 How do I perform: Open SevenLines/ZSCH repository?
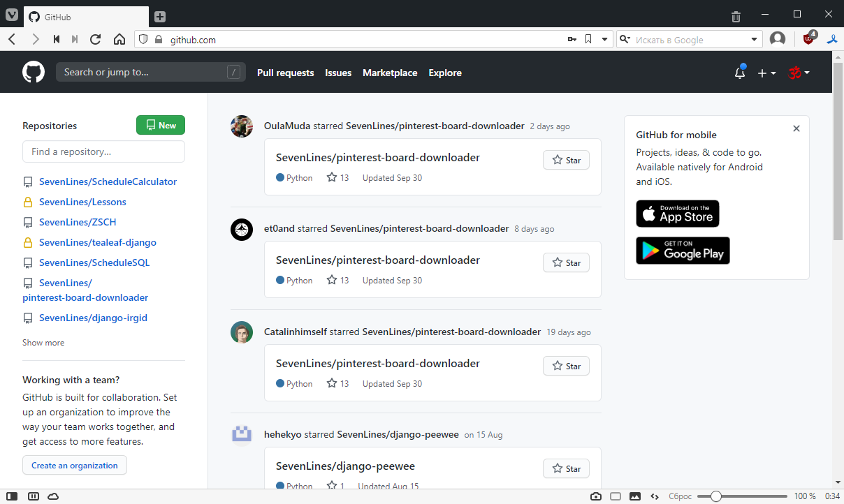coord(78,222)
